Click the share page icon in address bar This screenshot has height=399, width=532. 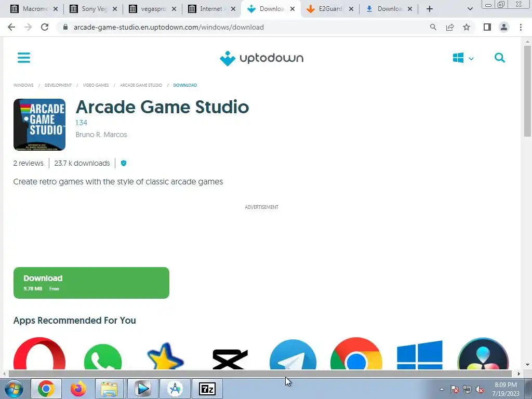[450, 27]
